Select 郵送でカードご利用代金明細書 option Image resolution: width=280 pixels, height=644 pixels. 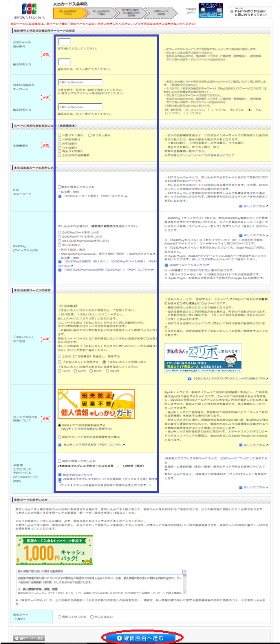tap(59, 438)
